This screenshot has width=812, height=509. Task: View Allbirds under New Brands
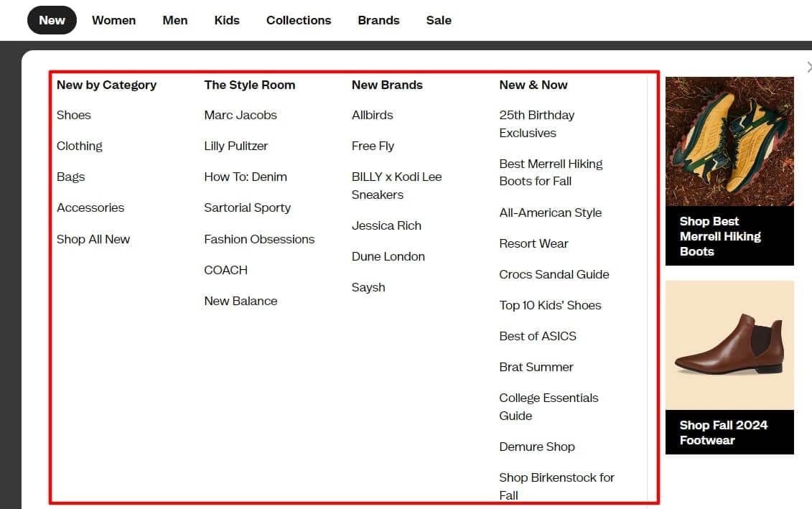372,115
